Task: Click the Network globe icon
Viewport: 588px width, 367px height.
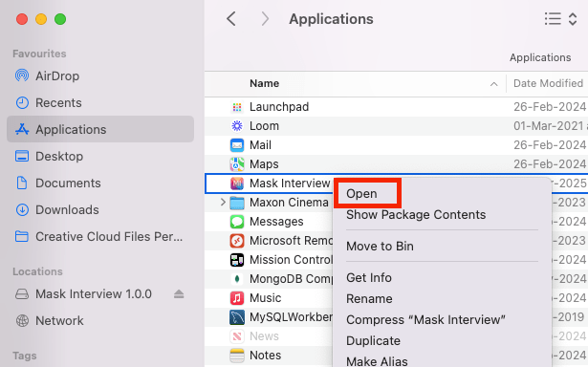Action: pyautogui.click(x=22, y=321)
